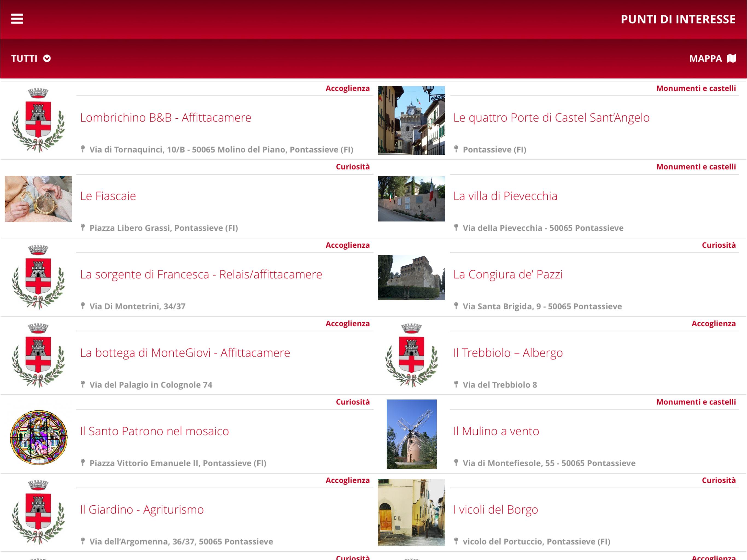Click the address Via di Montefiesole, 55
The width and height of the screenshot is (747, 560).
549,463
